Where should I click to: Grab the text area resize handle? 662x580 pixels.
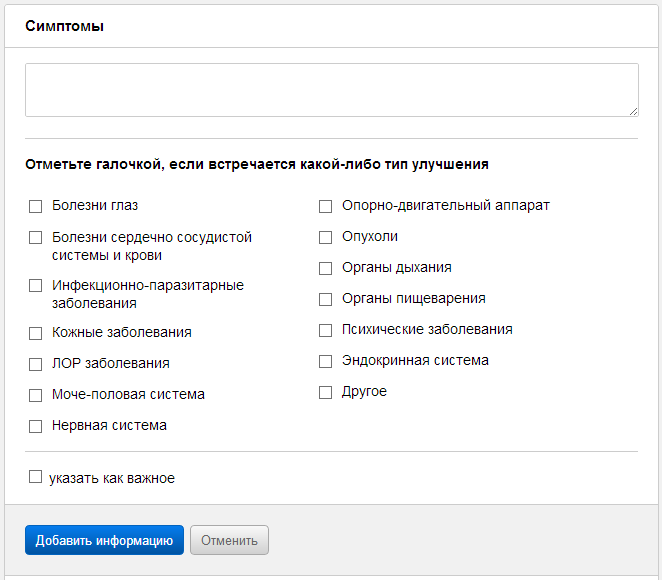(633, 111)
